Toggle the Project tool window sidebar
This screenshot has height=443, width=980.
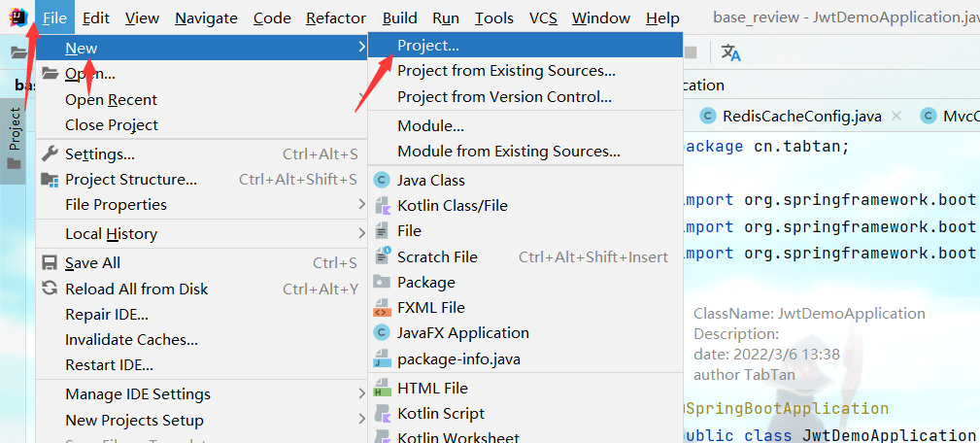click(x=15, y=136)
